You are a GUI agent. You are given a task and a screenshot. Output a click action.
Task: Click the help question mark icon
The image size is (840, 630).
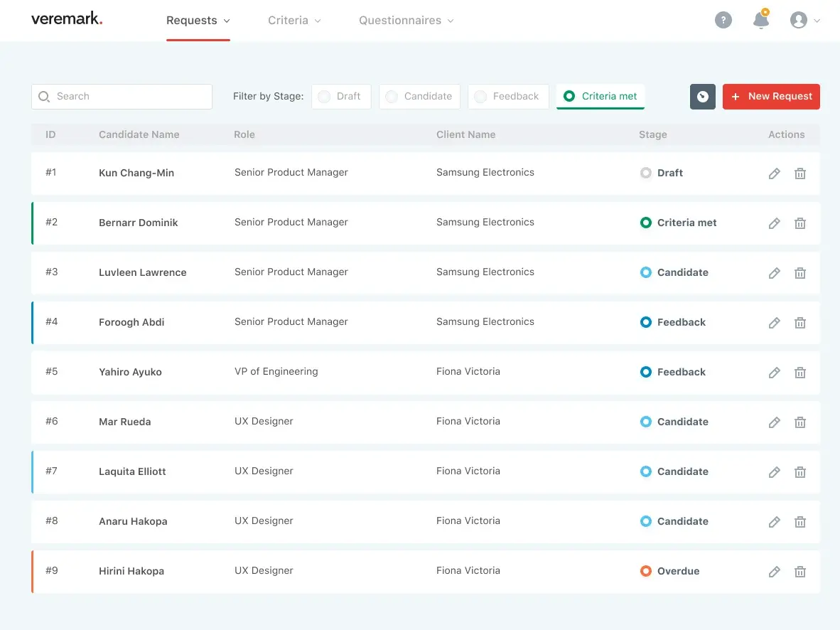(x=723, y=21)
